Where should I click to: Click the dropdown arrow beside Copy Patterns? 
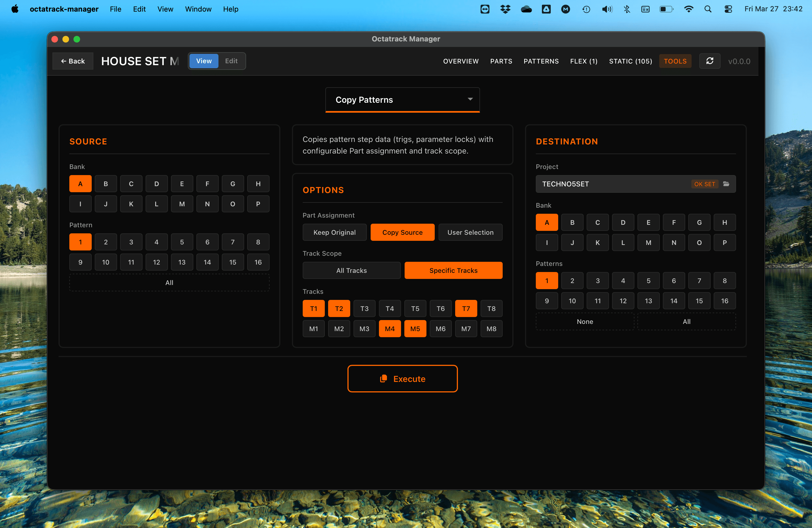pyautogui.click(x=470, y=99)
